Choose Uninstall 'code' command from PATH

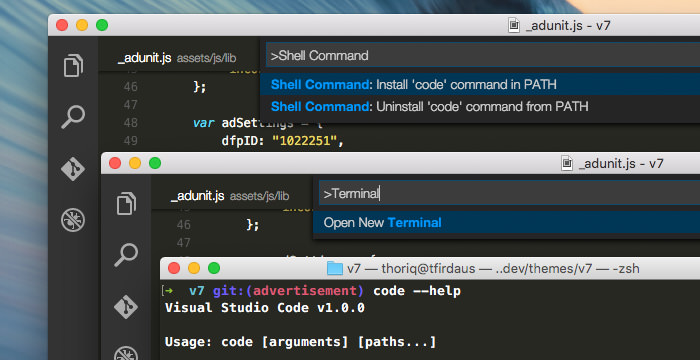[x=480, y=106]
